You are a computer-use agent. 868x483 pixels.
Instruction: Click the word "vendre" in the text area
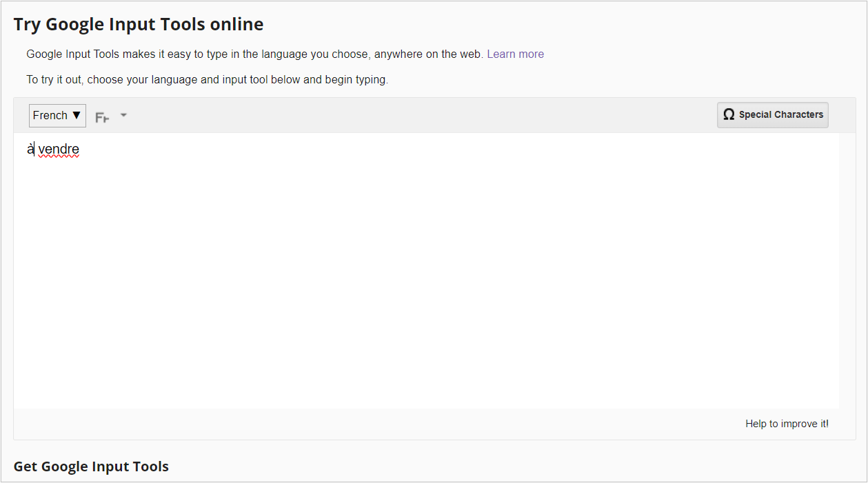59,149
